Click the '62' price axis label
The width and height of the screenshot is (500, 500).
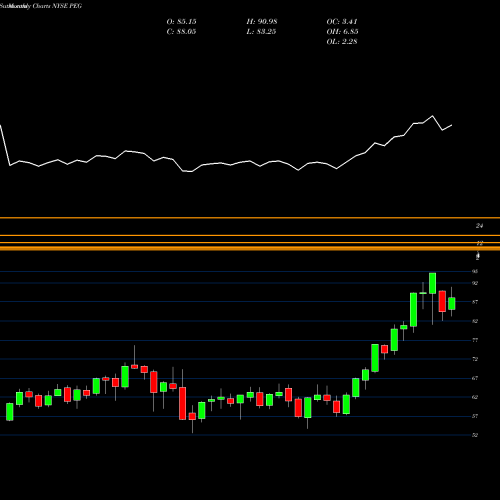475,397
